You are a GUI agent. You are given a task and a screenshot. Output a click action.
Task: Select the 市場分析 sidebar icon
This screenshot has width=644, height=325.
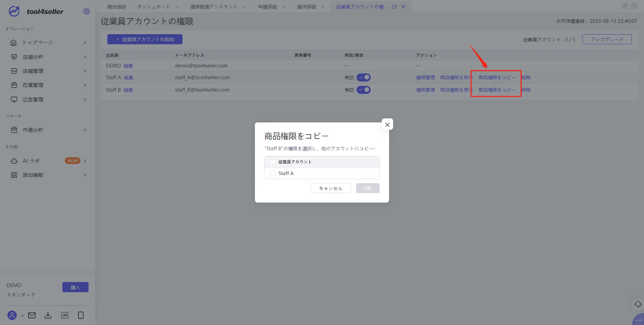click(x=14, y=130)
